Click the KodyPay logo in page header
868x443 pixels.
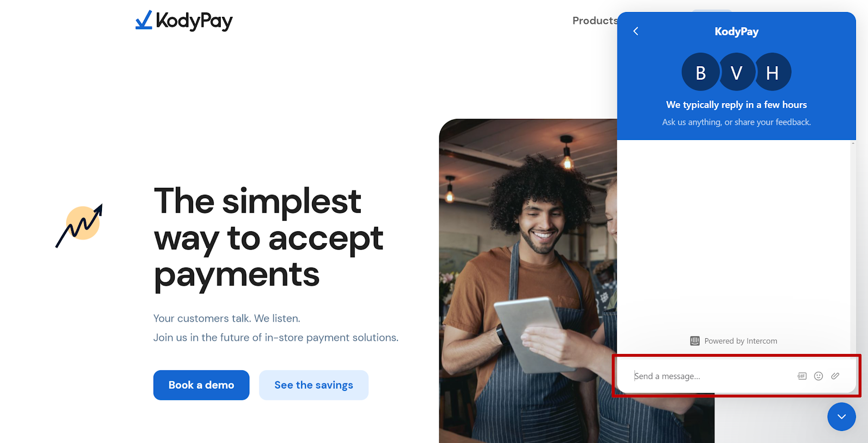click(x=184, y=21)
